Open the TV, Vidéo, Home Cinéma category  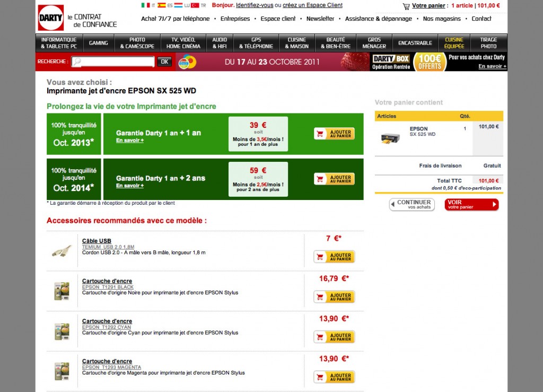coord(183,43)
